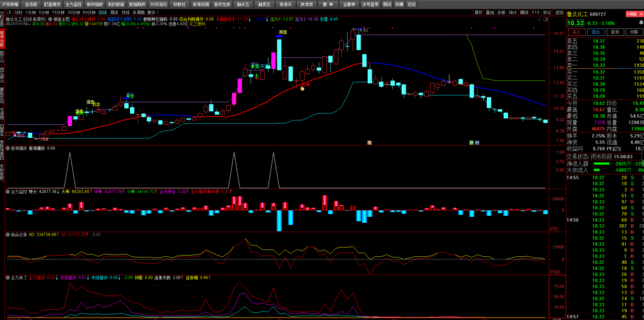644x320 pixels.
Task: Open the 跌停卖 button
Action: (307, 5)
